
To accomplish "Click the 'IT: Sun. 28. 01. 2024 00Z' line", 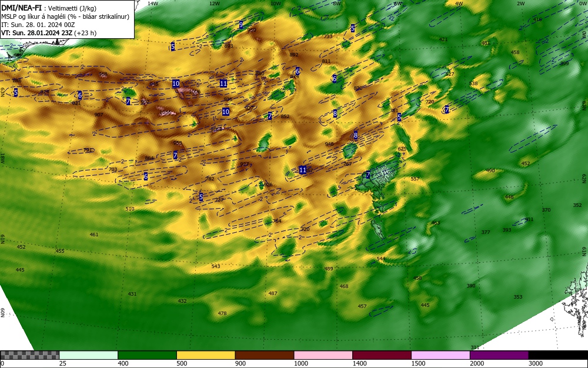I will tap(38, 25).
